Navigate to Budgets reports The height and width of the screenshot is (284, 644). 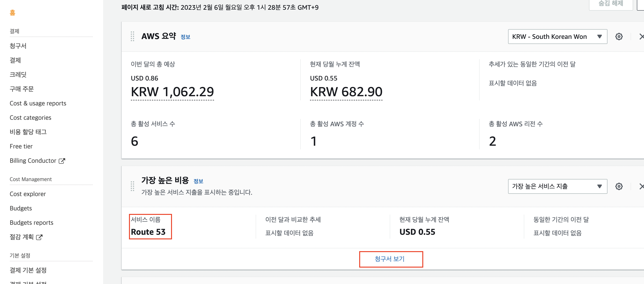click(x=31, y=223)
